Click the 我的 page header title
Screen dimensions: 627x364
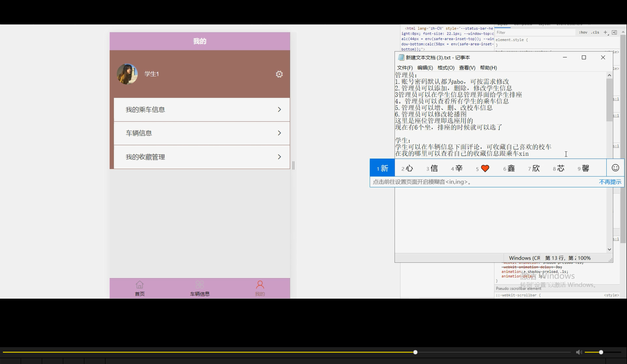pos(200,41)
